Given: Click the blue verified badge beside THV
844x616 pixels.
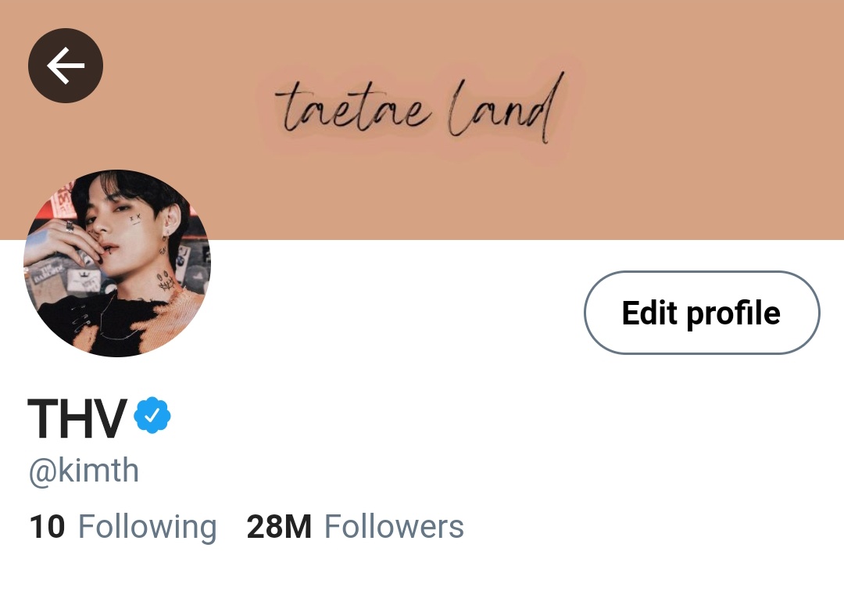Looking at the screenshot, I should 152,415.
